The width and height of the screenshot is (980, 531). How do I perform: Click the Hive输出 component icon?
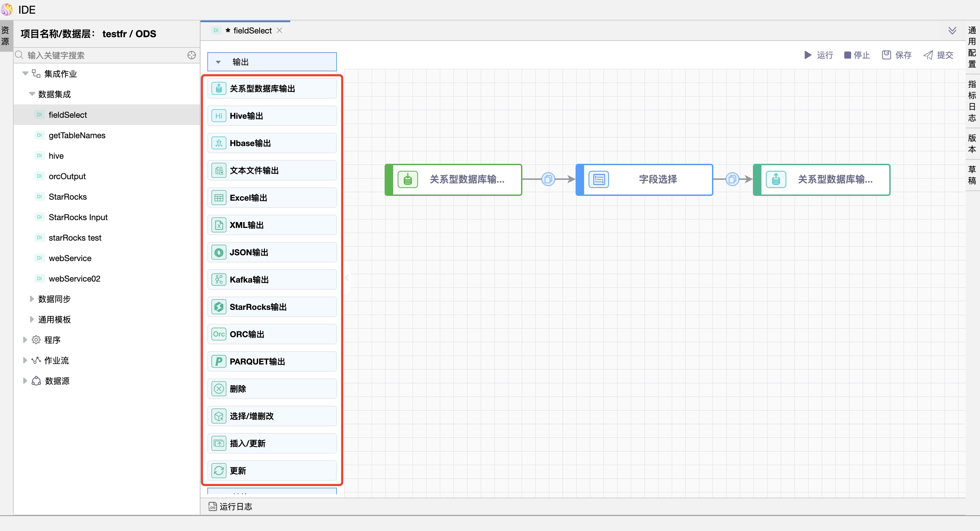[219, 116]
